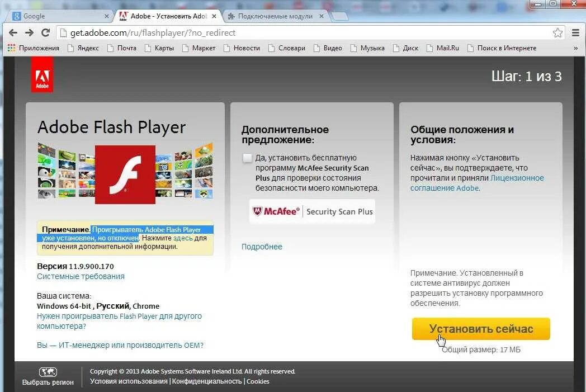Click the McAfee Security Scan Plus banner
The image size is (586, 392).
(312, 211)
